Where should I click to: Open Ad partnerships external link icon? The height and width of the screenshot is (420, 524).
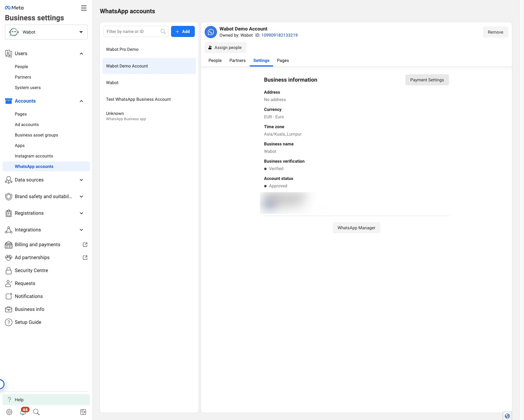85,258
